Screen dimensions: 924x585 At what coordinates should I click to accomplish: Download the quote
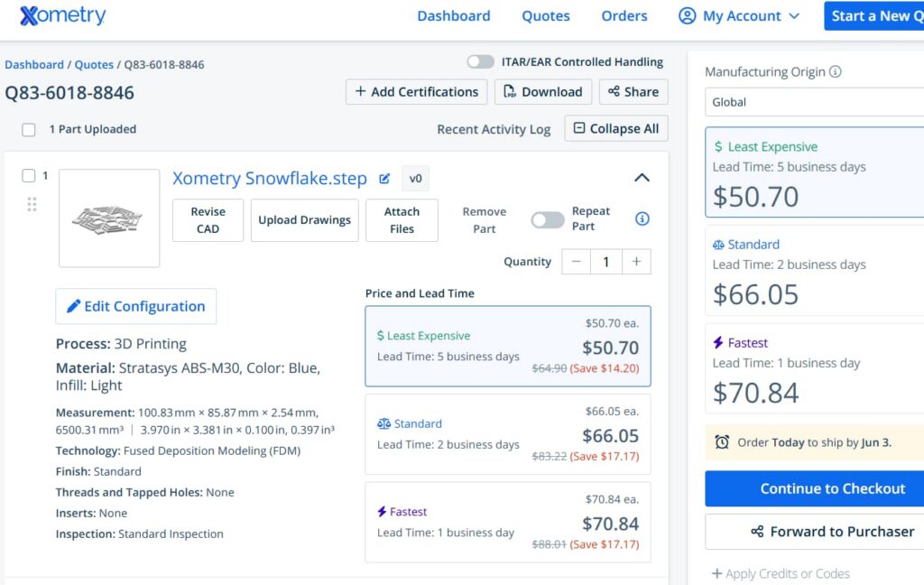tap(543, 92)
